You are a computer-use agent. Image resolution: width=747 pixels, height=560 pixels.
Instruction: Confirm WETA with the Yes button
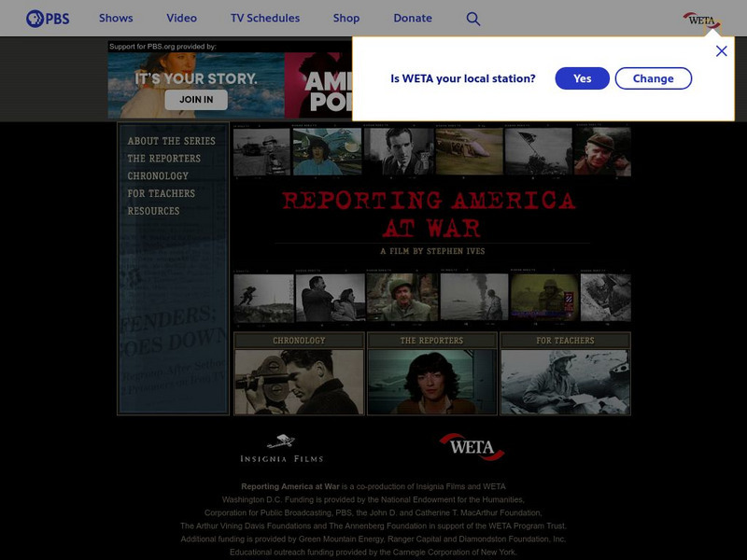(x=582, y=78)
